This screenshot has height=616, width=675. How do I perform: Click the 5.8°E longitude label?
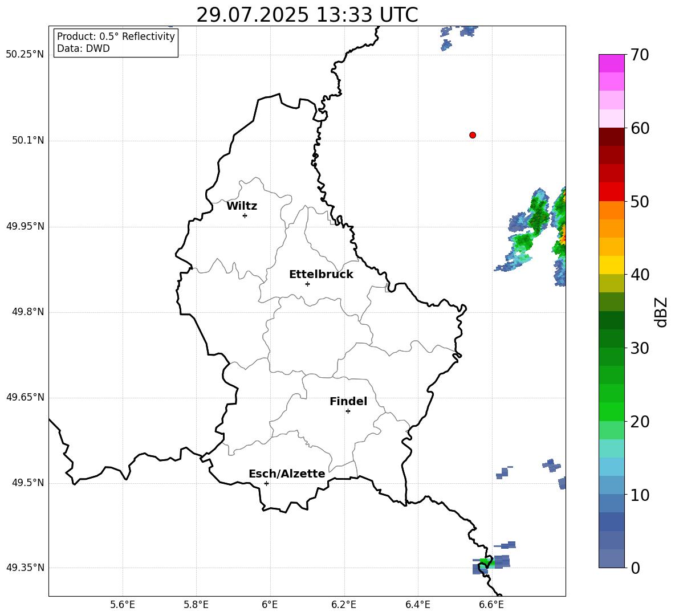[196, 605]
